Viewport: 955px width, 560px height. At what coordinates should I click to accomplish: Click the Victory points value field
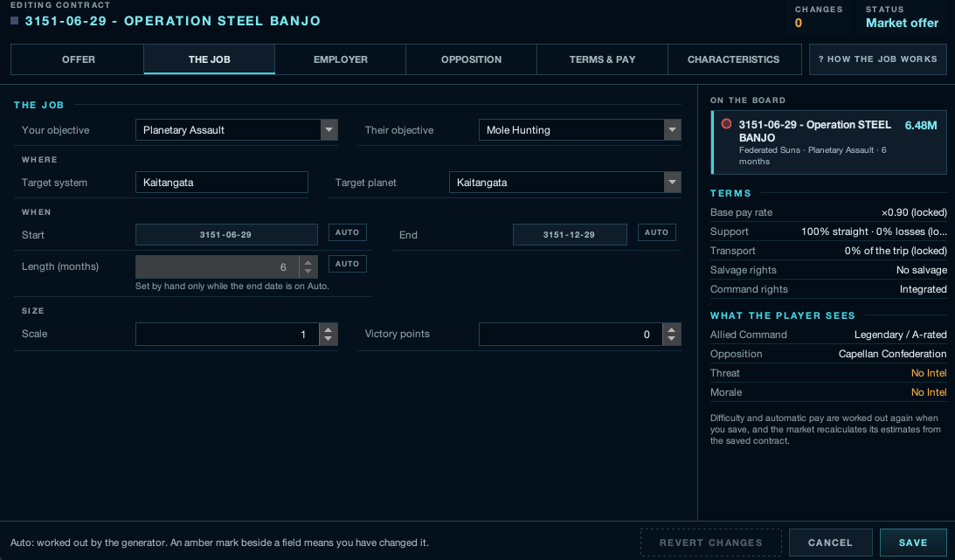pos(571,335)
